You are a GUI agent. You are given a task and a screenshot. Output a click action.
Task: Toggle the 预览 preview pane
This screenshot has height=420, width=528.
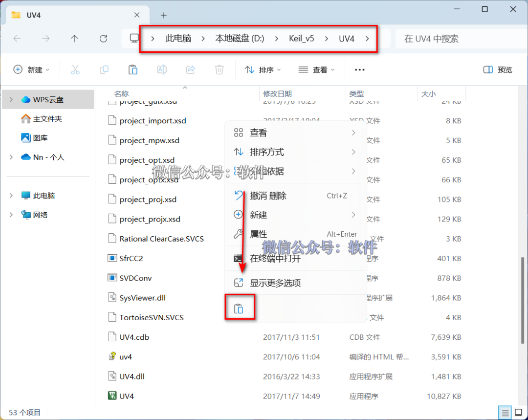497,69
